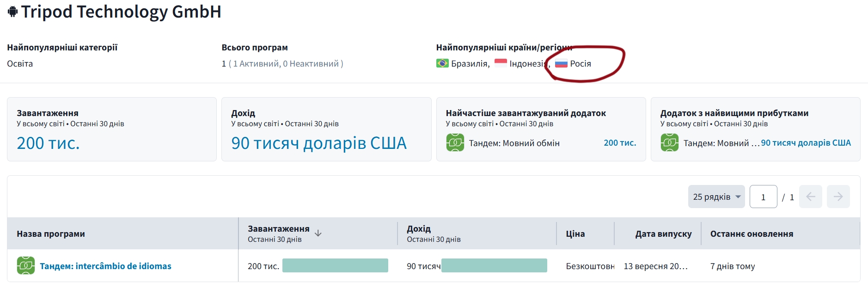Click Tandem app icon in most downloaded card
868x283 pixels.
[455, 143]
